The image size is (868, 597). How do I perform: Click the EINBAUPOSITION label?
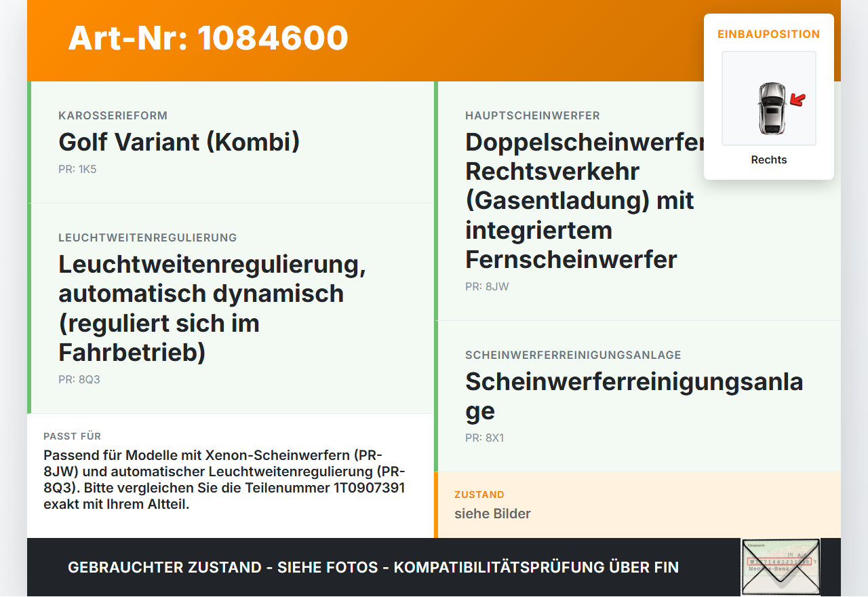[769, 34]
